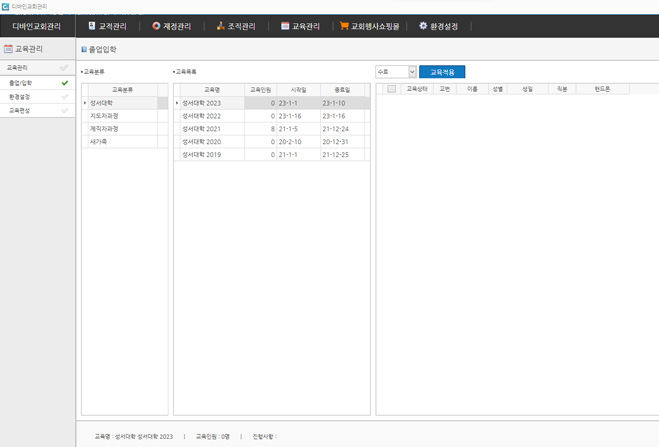Click the 조직관리 menu icon
Screen dimensions: 659x447
coord(220,26)
